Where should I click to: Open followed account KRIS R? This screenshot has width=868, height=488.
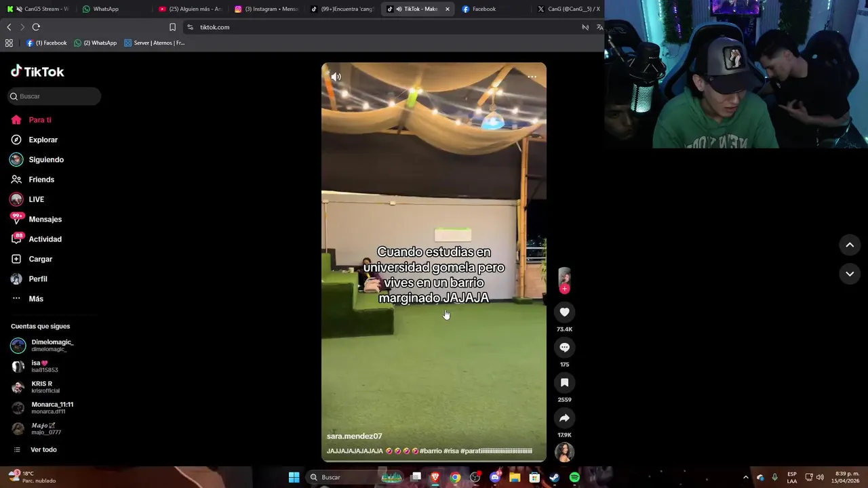click(35, 387)
